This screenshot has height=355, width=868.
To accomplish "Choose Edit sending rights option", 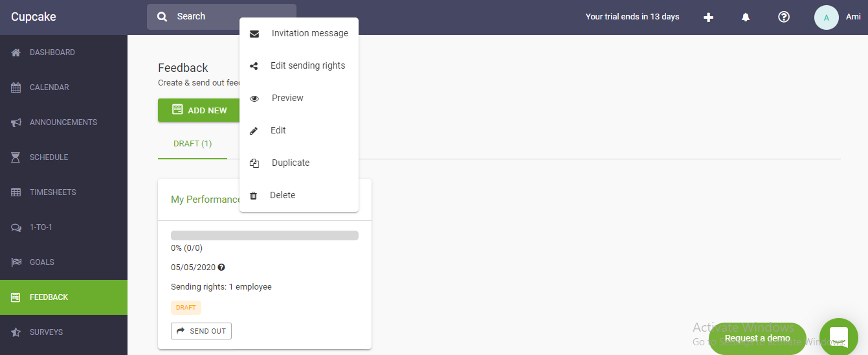I will pyautogui.click(x=307, y=66).
